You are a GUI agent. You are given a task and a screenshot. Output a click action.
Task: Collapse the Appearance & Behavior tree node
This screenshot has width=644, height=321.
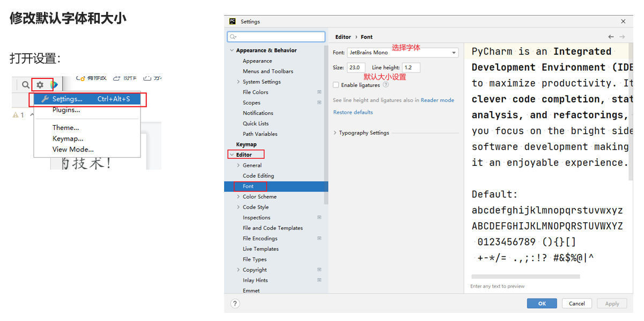click(232, 50)
